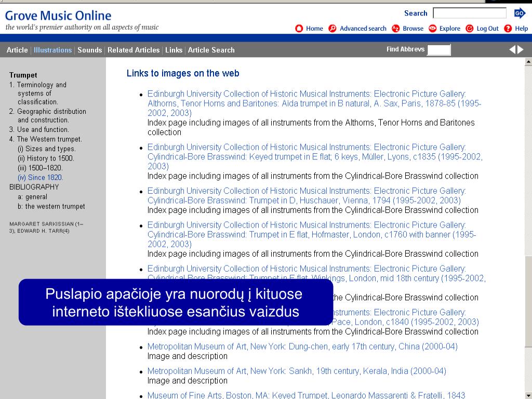This screenshot has height=399, width=532.
Task: Click the Home icon in the header
Action: pos(299,29)
